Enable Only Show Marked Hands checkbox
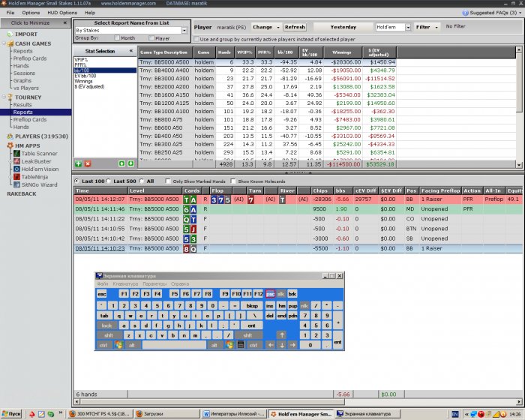The height and width of the screenshot is (420, 525). [x=168, y=181]
